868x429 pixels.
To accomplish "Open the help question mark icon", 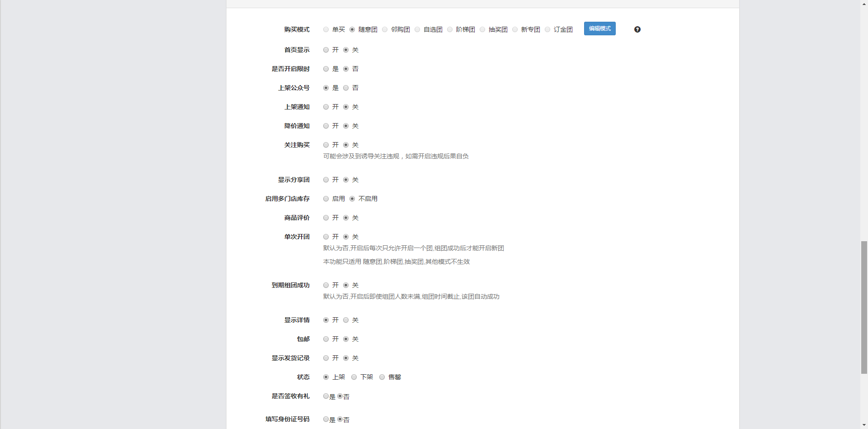I will [x=637, y=29].
